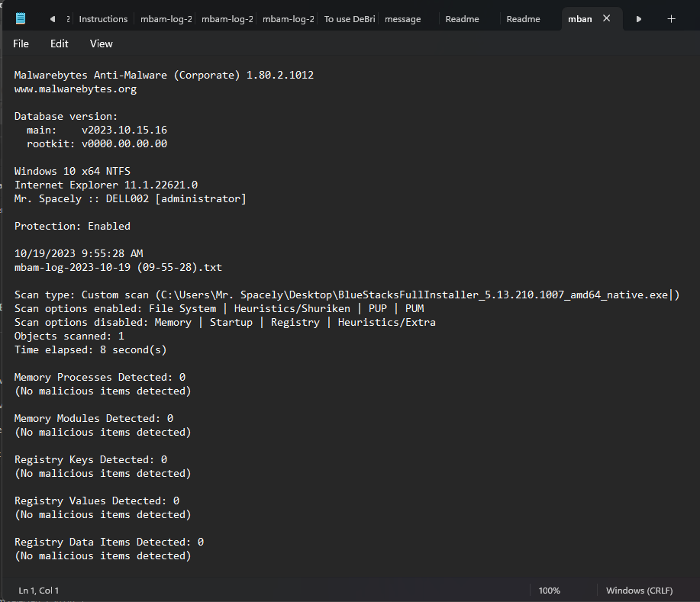Click the Notepad app icon in title bar

click(21, 18)
